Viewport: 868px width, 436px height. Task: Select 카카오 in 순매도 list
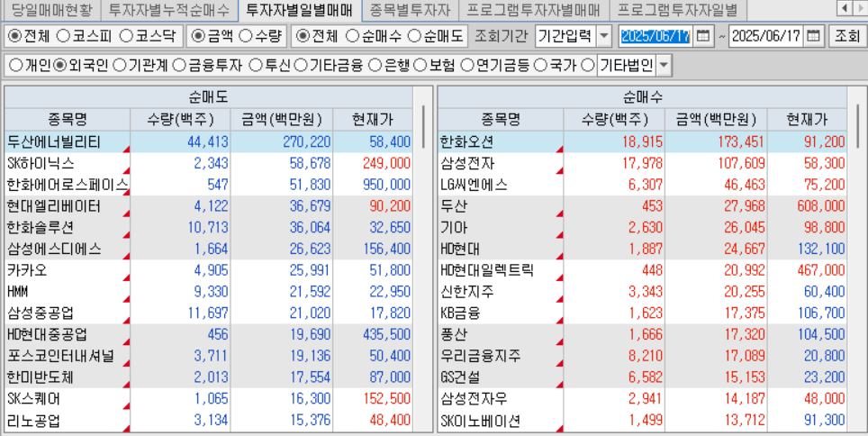pos(208,271)
